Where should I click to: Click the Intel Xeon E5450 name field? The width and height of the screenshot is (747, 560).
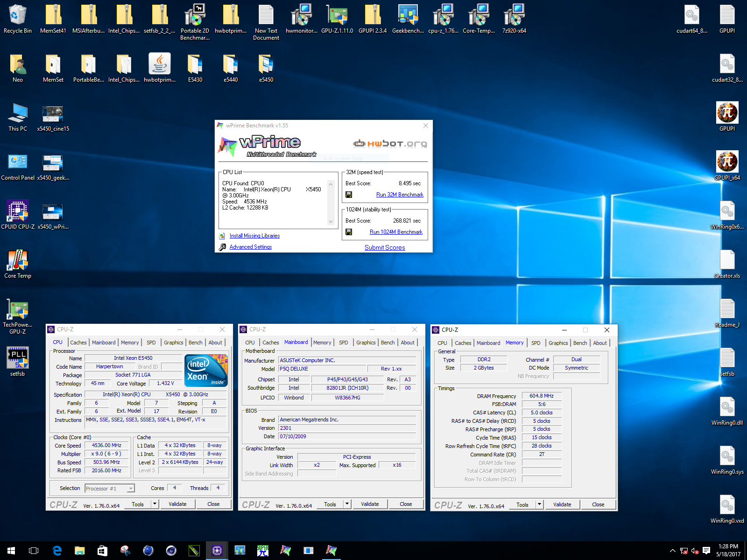133,358
